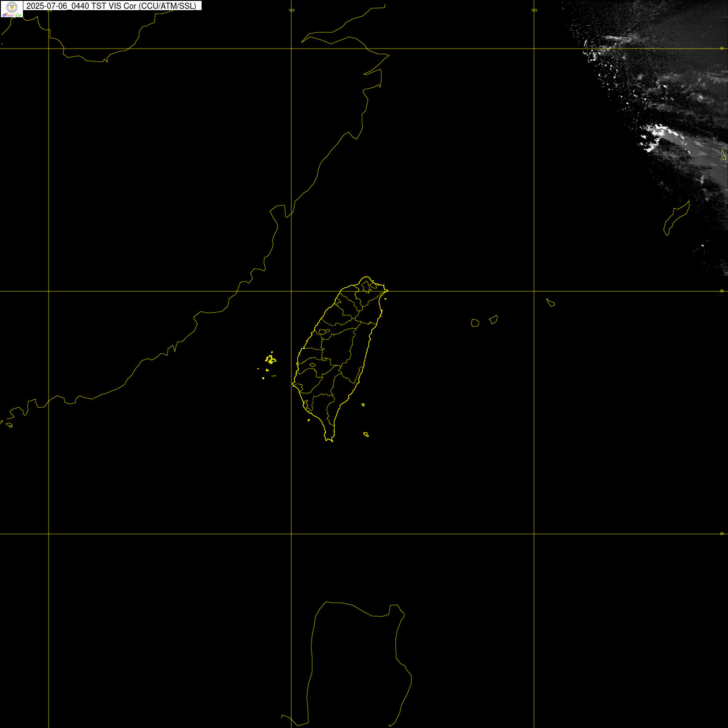The width and height of the screenshot is (728, 728).
Task: Click the "20" latitude label
Action: click(722, 533)
